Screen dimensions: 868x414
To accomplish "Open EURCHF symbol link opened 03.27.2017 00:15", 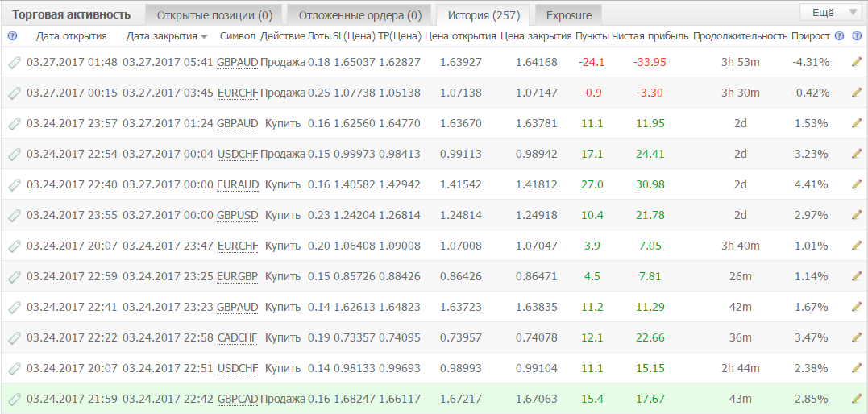I will [x=238, y=93].
